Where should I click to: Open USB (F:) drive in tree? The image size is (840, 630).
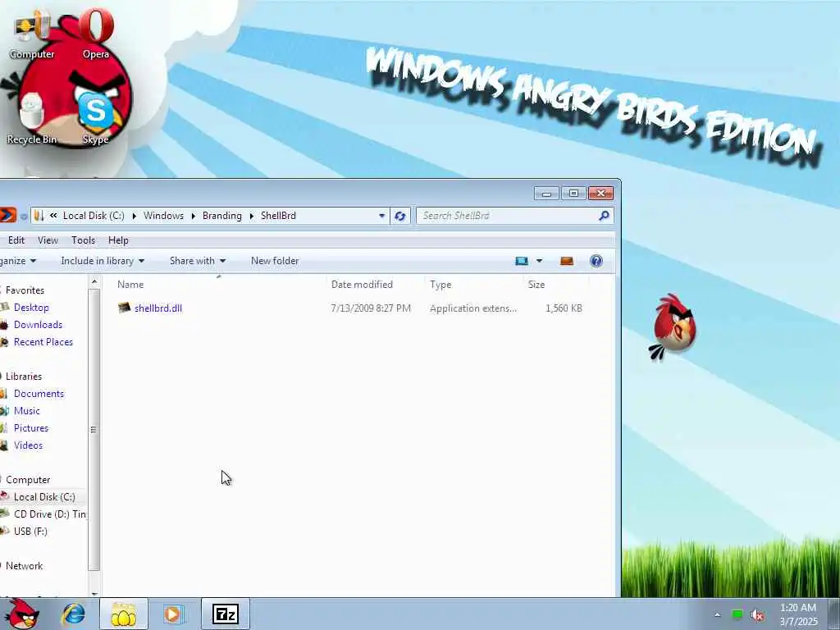click(30, 531)
